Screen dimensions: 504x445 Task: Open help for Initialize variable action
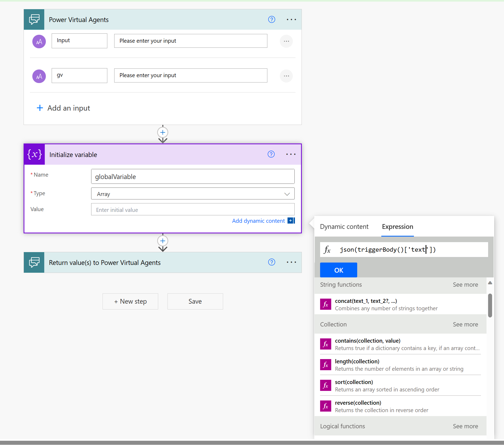click(x=271, y=154)
